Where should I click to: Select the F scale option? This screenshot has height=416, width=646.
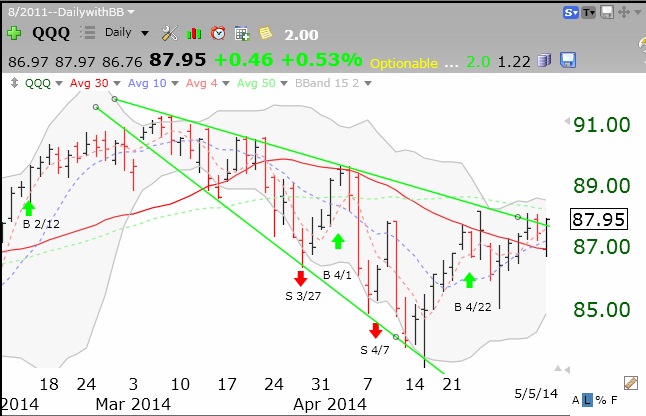[x=614, y=400]
